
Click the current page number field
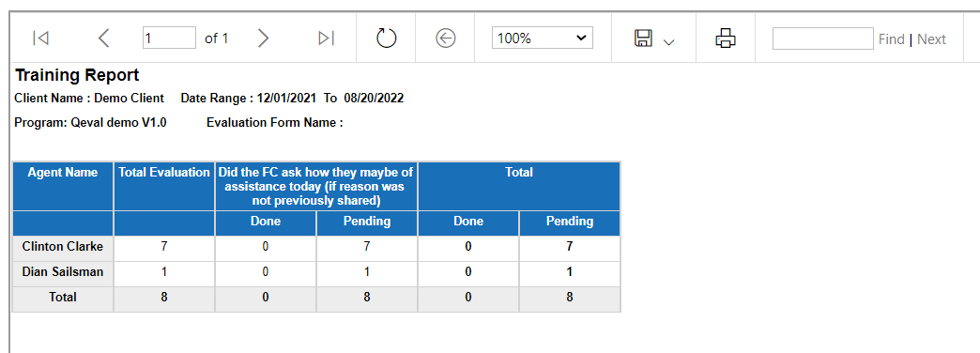point(169,38)
